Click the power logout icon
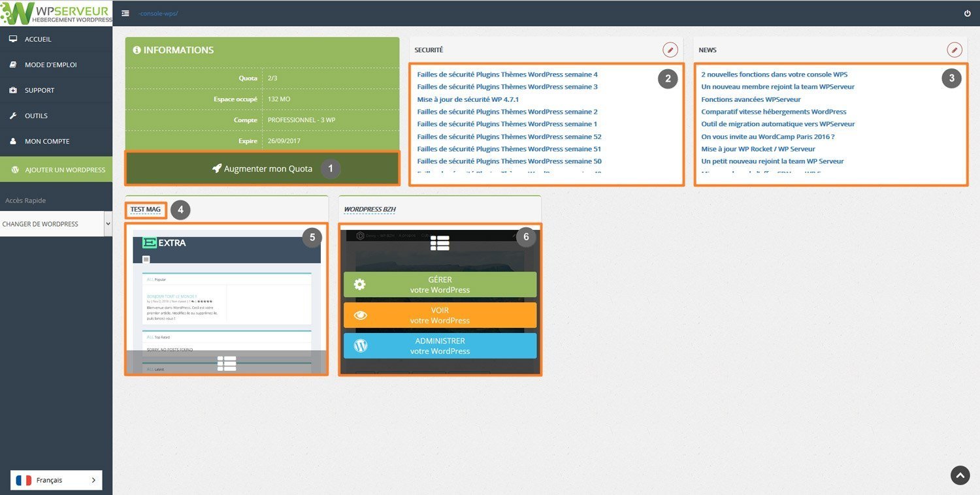 click(968, 14)
